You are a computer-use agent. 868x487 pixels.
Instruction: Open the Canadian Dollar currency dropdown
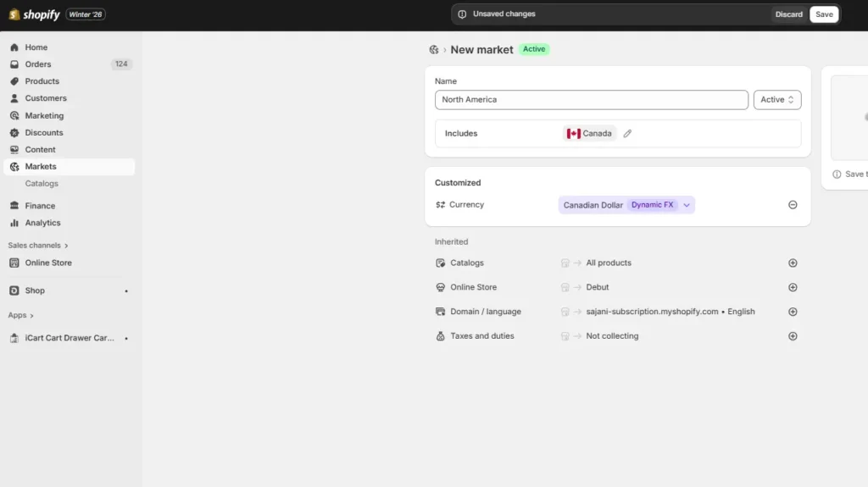(626, 205)
